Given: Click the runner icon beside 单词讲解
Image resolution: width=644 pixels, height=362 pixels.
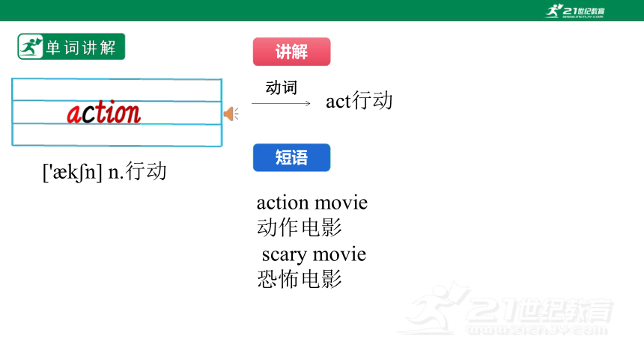Looking at the screenshot, I should 31,47.
